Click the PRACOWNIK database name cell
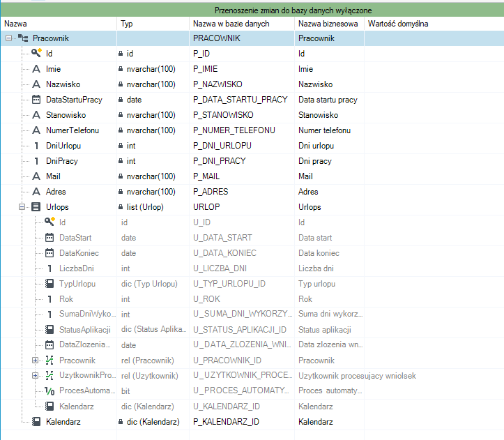The image size is (504, 440). coord(242,38)
